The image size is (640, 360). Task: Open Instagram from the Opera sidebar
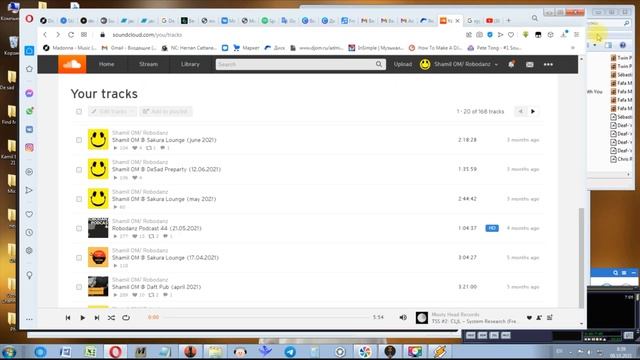pyautogui.click(x=29, y=147)
